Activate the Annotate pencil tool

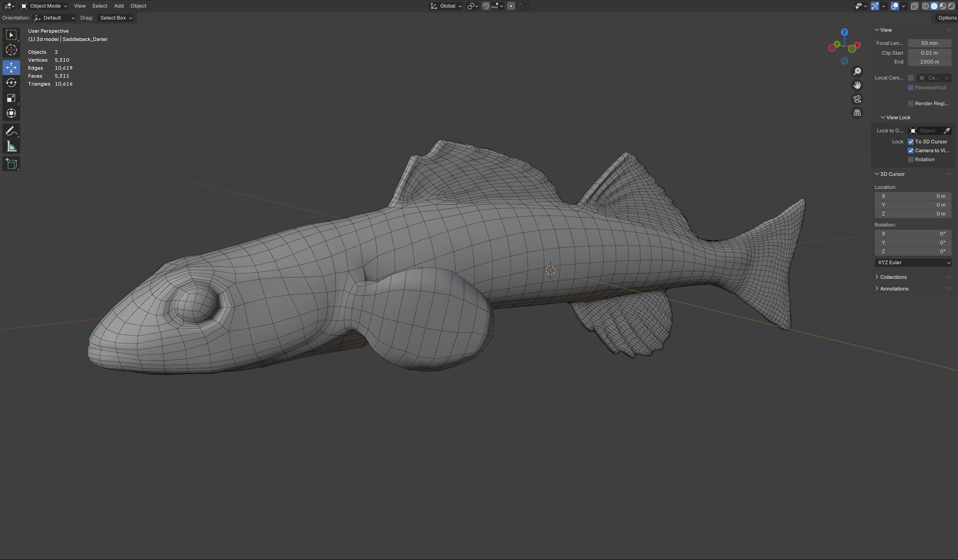pos(11,131)
